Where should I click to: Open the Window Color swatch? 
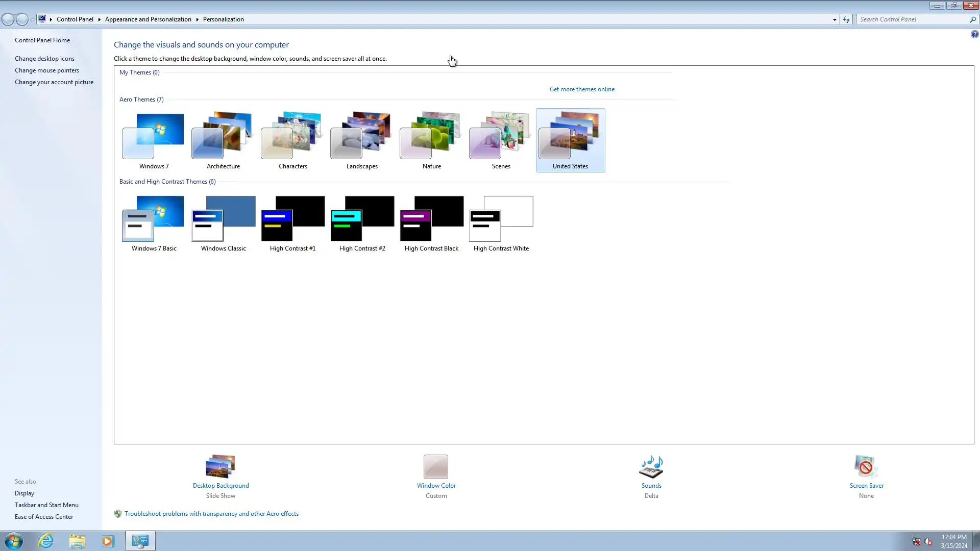[x=436, y=466]
